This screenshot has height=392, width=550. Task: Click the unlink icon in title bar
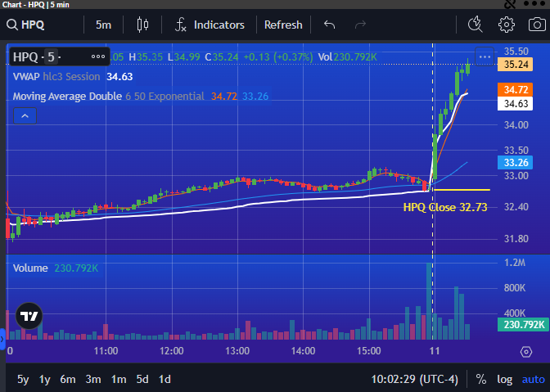(x=511, y=4)
